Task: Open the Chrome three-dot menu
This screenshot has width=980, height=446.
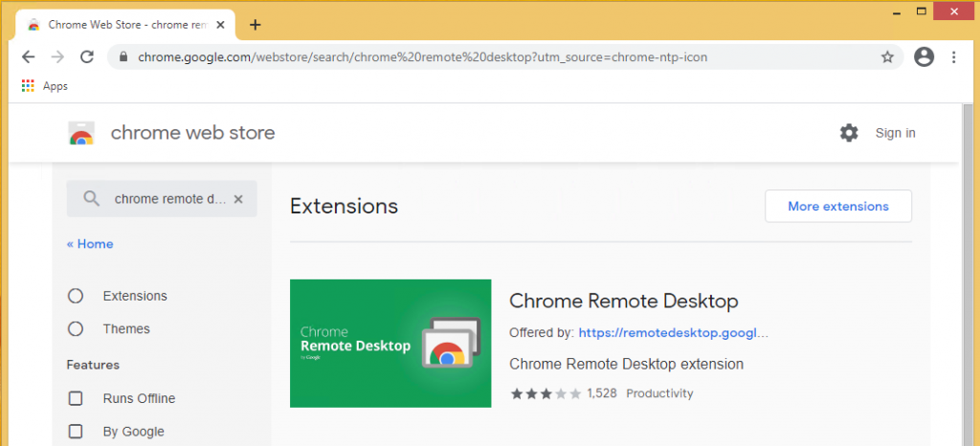Action: click(x=953, y=57)
